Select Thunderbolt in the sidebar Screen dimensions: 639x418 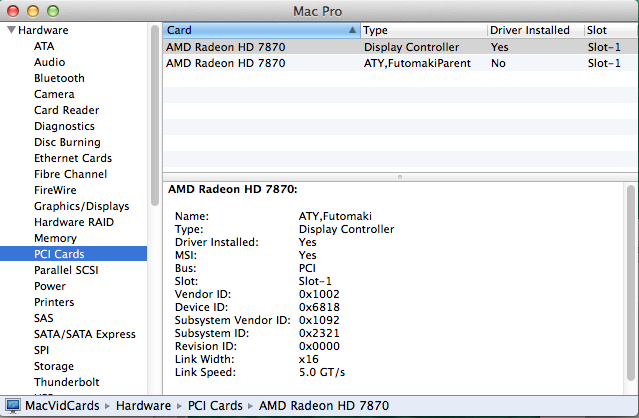coord(66,382)
